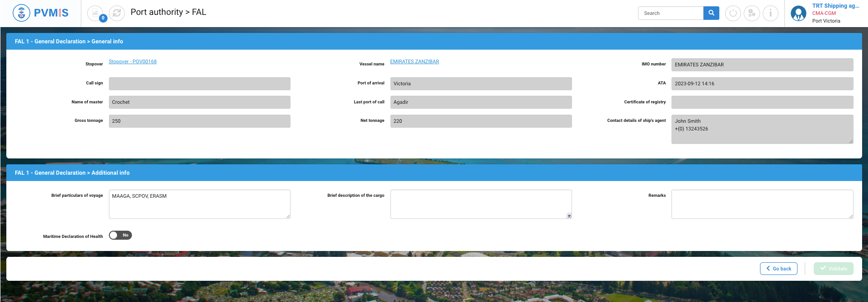This screenshot has width=868, height=302.
Task: Click the Brief description of the cargo field
Action: (481, 204)
